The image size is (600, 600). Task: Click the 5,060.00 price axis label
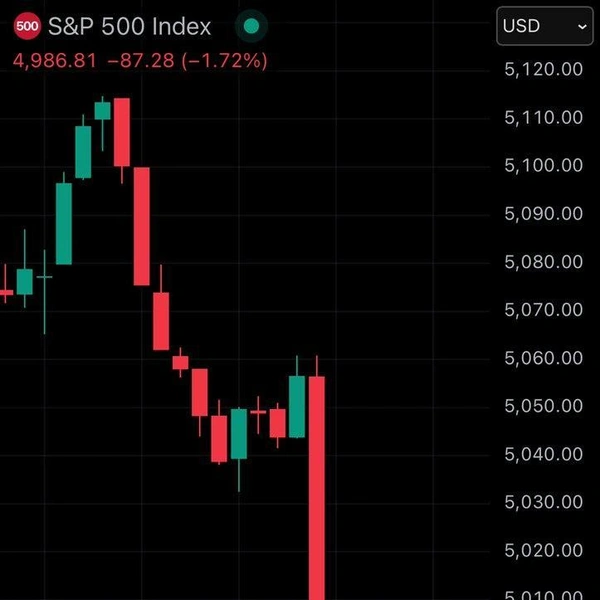pos(544,358)
